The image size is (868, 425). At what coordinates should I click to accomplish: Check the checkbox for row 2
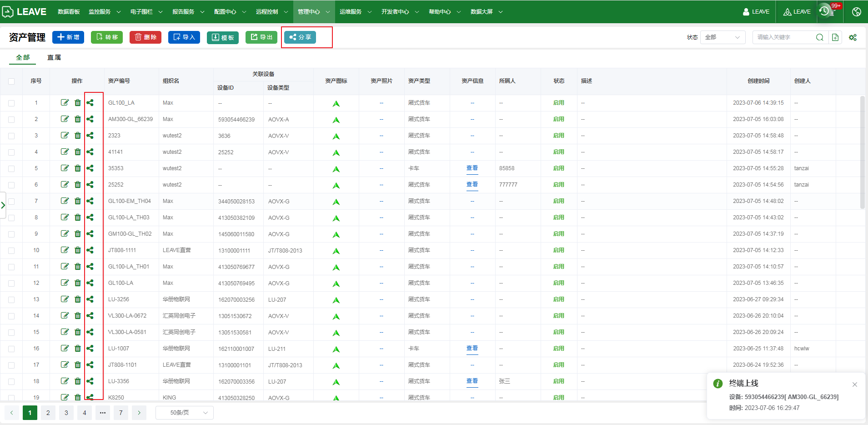(11, 120)
